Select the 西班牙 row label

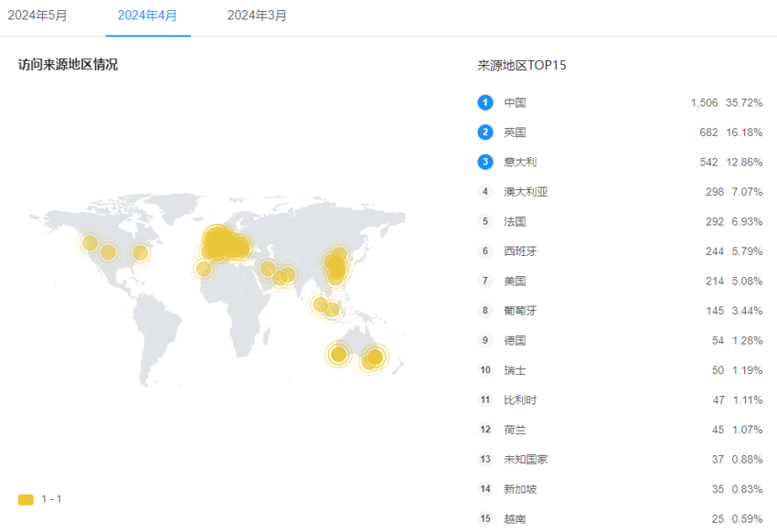point(520,251)
